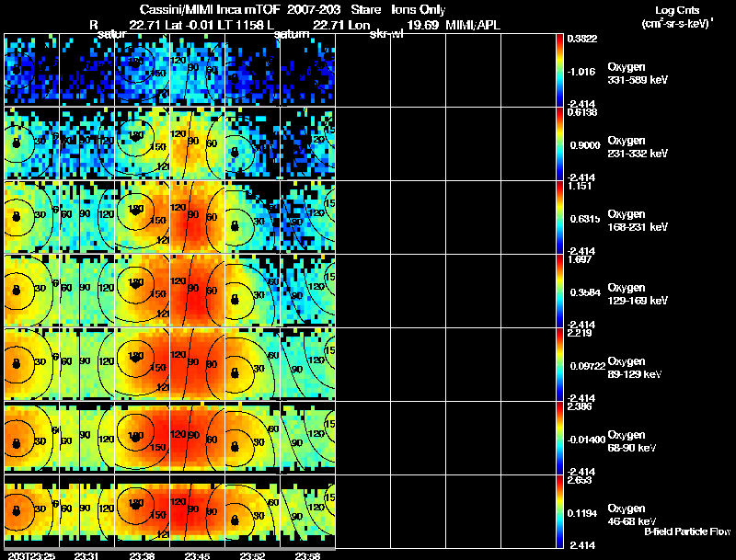This screenshot has height=560, width=736.
Task: Click the 1.151 color scale value
Action: point(580,186)
